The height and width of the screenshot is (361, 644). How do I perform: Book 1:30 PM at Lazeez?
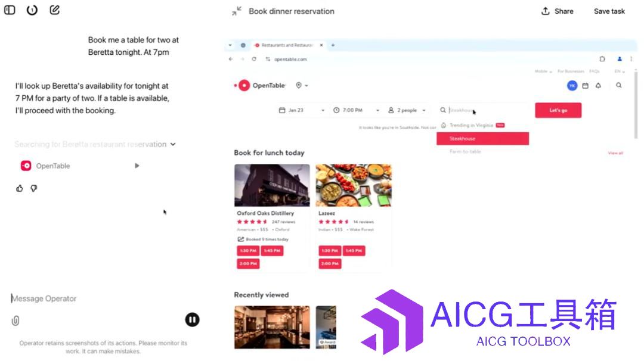tap(330, 251)
